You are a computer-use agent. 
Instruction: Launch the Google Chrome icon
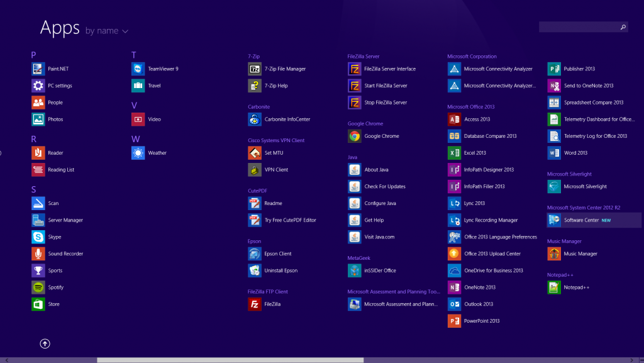pos(355,136)
